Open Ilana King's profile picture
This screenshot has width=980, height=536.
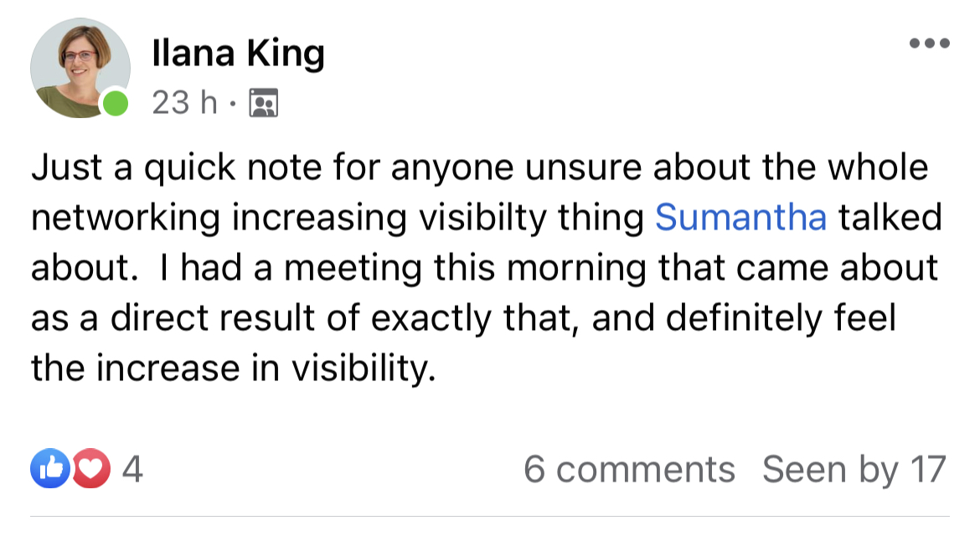79,67
